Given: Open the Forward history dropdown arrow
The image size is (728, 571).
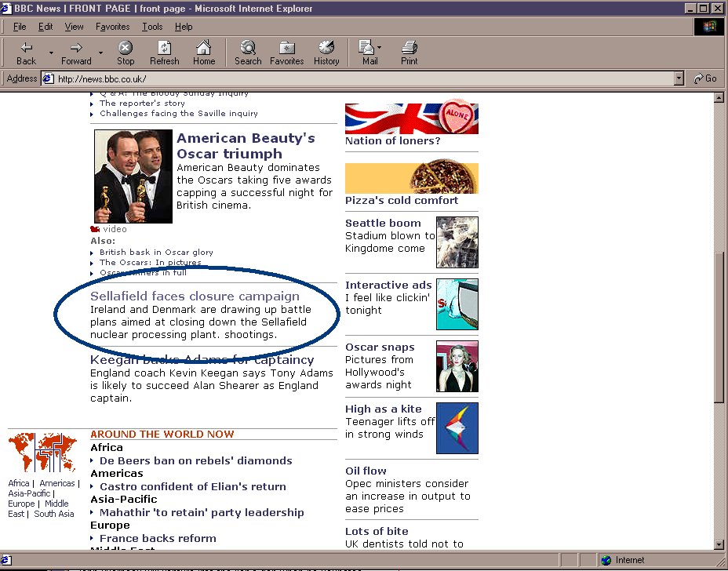Looking at the screenshot, I should pos(100,53).
